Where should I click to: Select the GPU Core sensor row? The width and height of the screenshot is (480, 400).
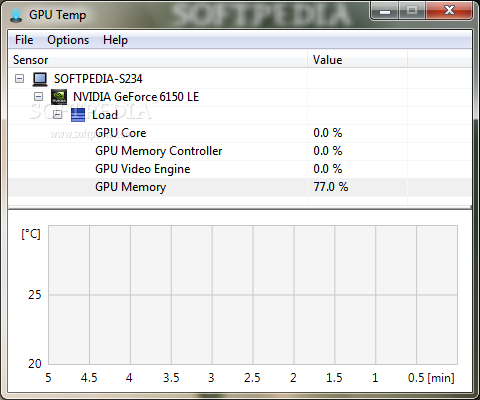(240, 133)
